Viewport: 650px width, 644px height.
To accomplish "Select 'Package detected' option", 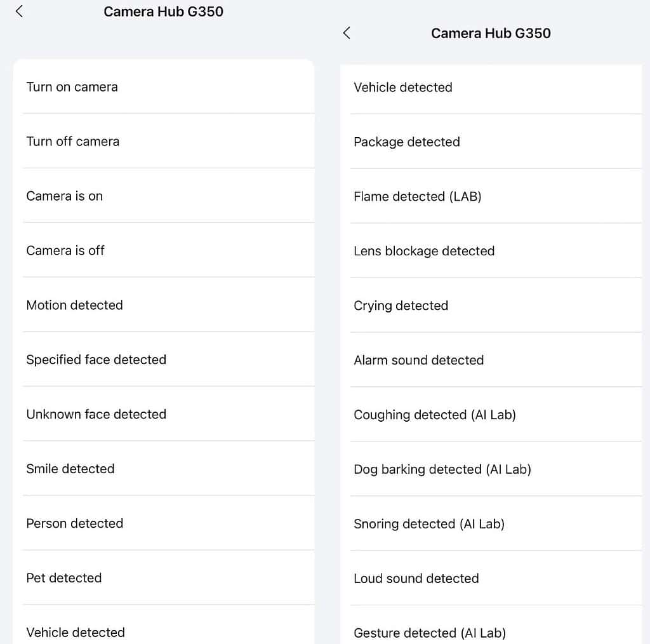I will point(407,142).
